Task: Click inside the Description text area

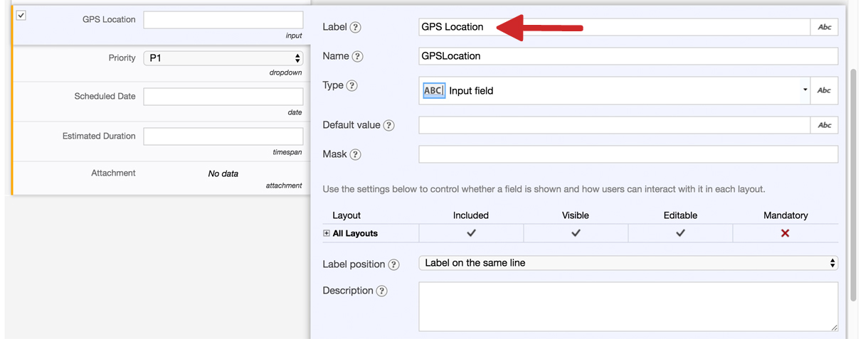Action: [628, 306]
